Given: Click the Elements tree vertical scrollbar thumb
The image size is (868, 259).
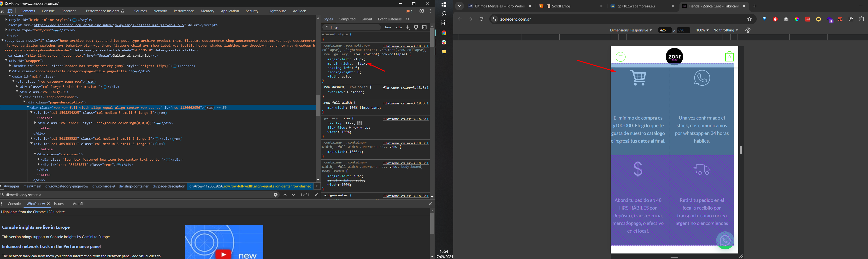Looking at the screenshot, I should click(x=318, y=106).
